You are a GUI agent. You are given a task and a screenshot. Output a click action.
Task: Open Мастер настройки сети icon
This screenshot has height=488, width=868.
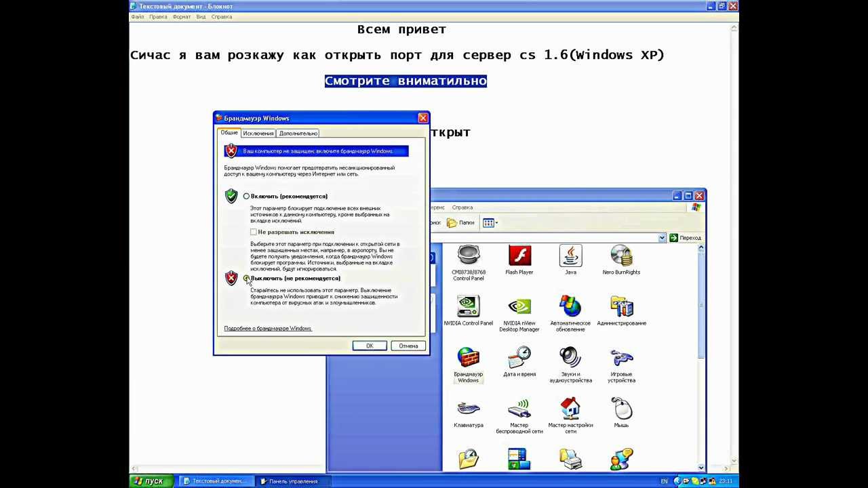point(570,416)
